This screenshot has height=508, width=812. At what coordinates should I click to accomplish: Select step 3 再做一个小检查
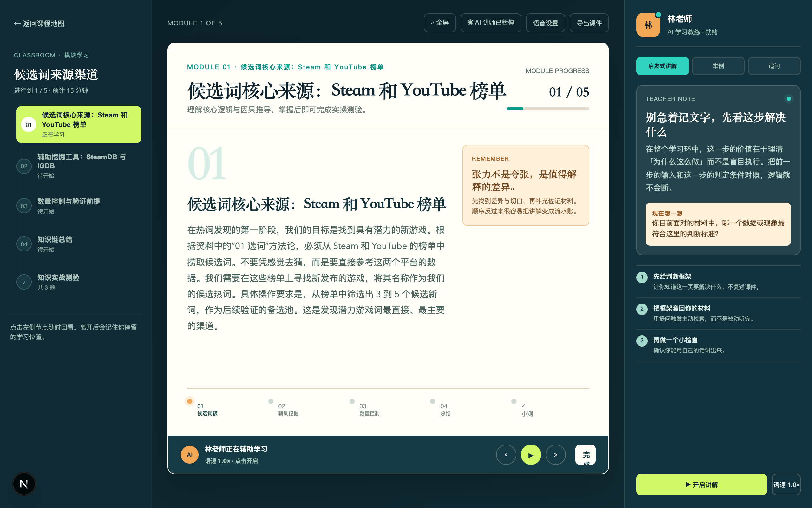coord(718,345)
